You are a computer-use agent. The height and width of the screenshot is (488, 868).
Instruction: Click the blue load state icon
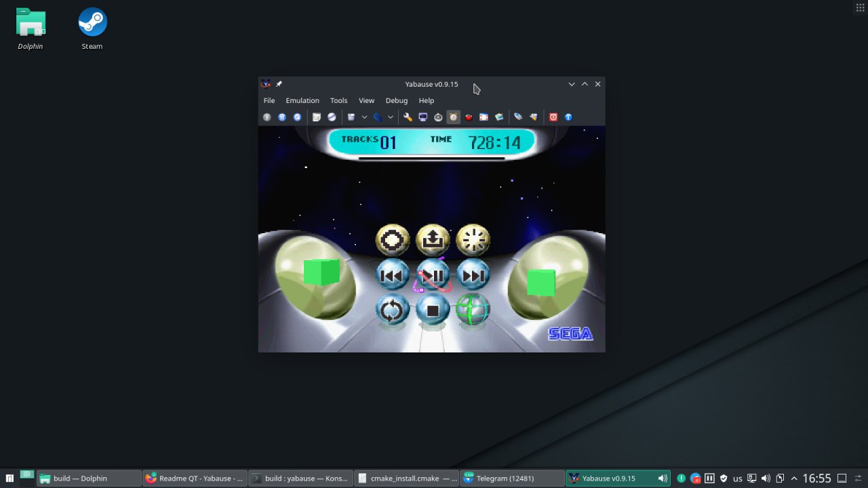[377, 117]
